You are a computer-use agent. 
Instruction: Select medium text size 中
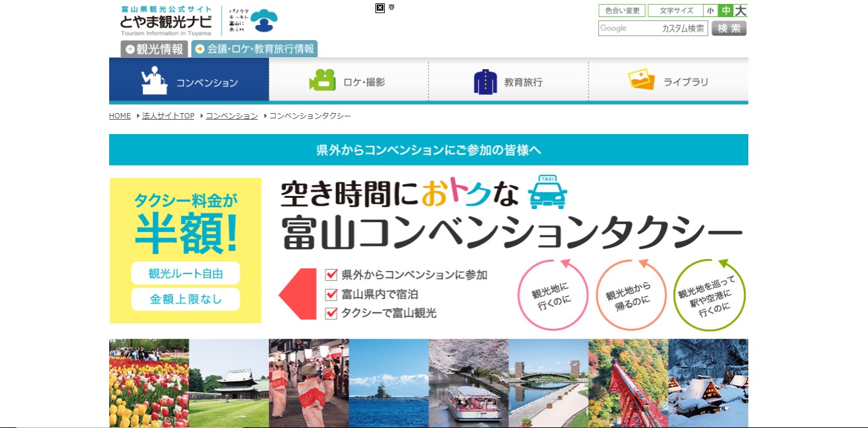click(725, 11)
